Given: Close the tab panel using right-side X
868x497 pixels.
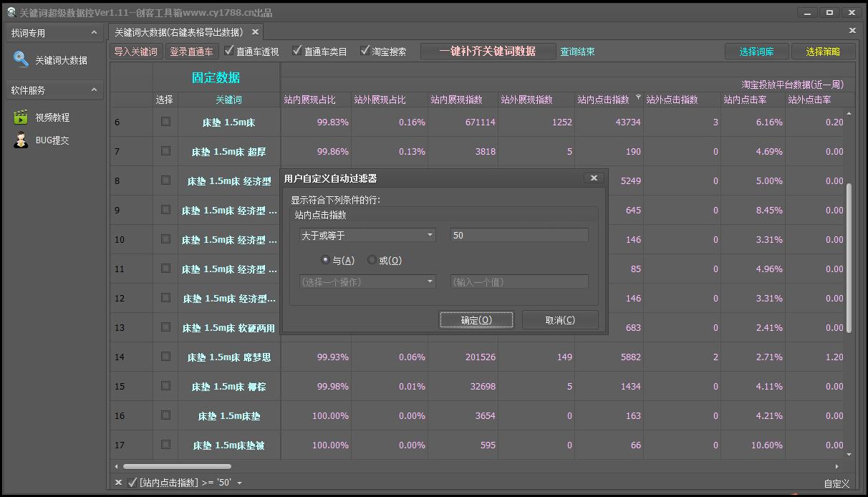Looking at the screenshot, I should (852, 31).
